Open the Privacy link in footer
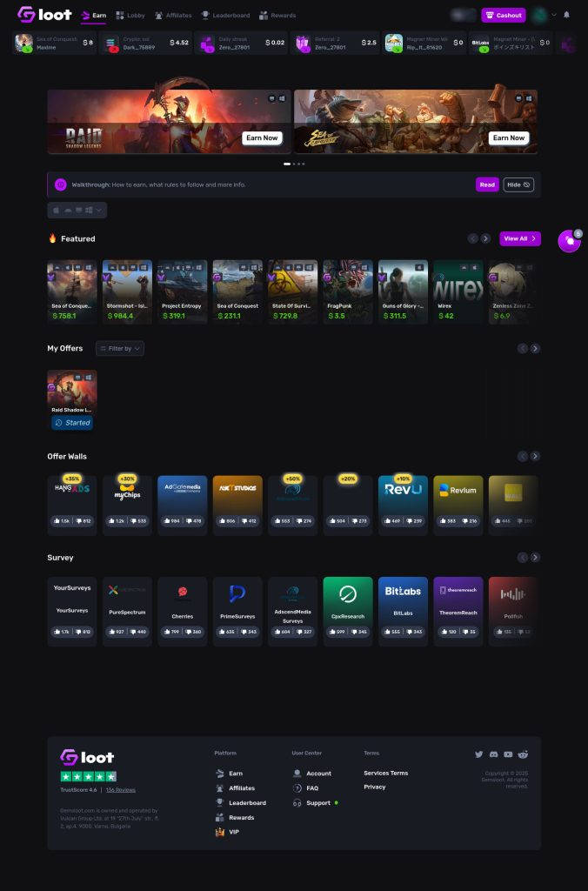The width and height of the screenshot is (588, 891). (x=374, y=787)
